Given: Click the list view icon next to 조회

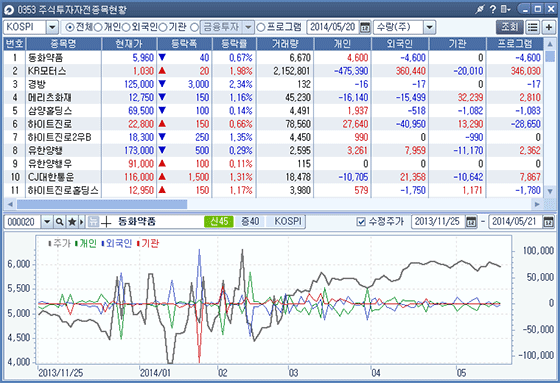Looking at the screenshot, I should 532,27.
